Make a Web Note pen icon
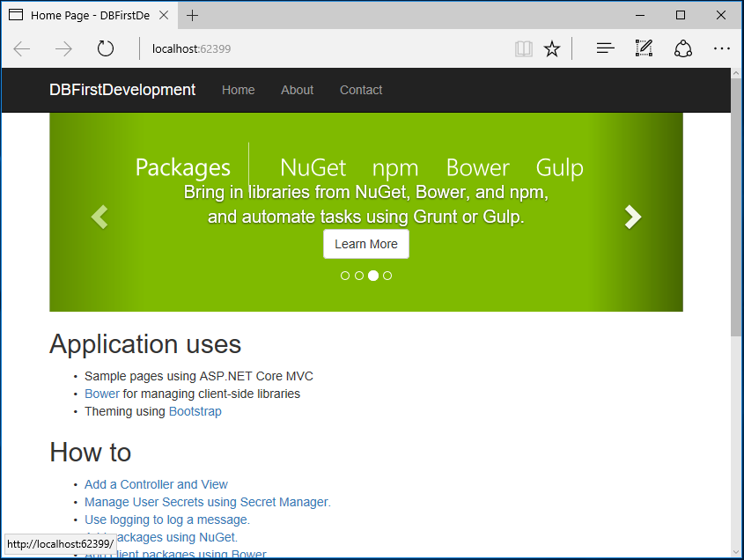The width and height of the screenshot is (744, 560). pos(644,48)
